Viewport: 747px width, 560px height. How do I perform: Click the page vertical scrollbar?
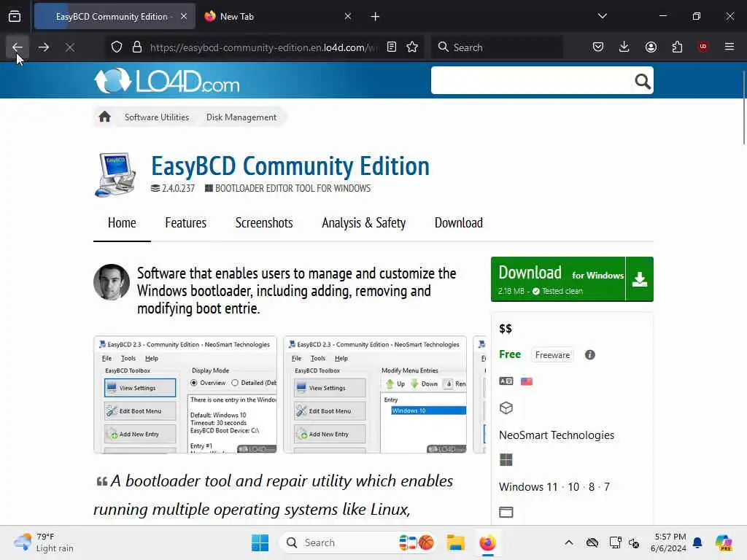click(x=743, y=107)
